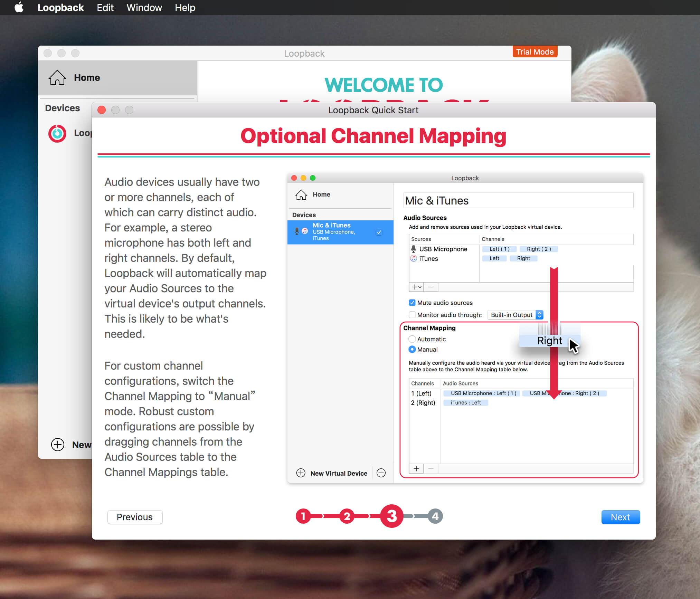Click the Right ( 2 ) channel chip
This screenshot has width=700, height=599.
539,249
